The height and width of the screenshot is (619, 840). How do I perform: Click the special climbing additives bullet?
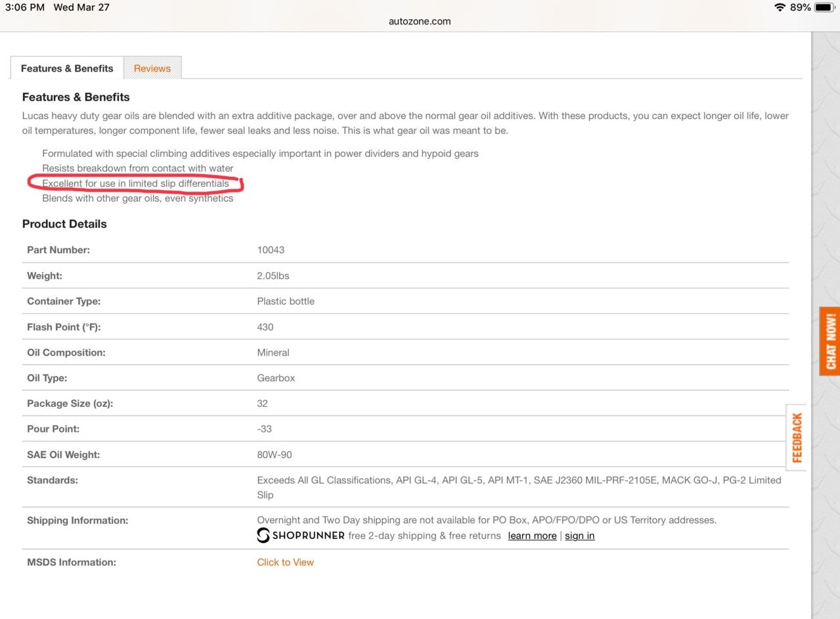pos(260,154)
